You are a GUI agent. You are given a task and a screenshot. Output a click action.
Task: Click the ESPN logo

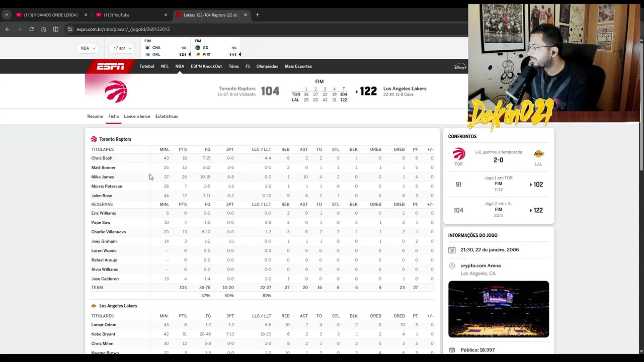coord(111,66)
